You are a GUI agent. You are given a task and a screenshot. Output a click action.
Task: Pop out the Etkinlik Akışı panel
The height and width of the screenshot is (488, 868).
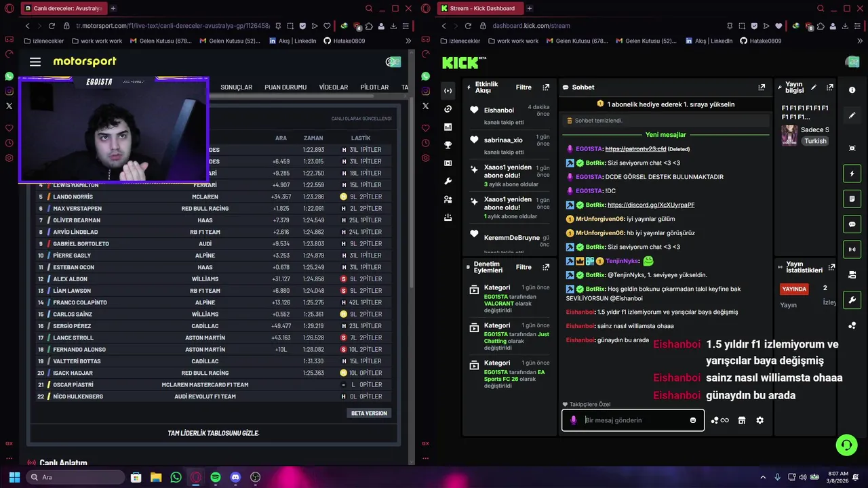click(x=546, y=87)
